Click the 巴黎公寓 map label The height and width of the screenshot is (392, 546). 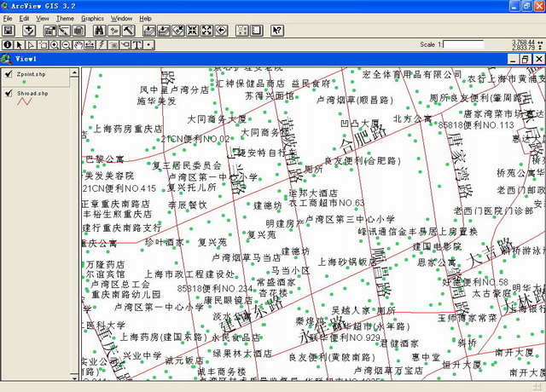[x=105, y=159]
